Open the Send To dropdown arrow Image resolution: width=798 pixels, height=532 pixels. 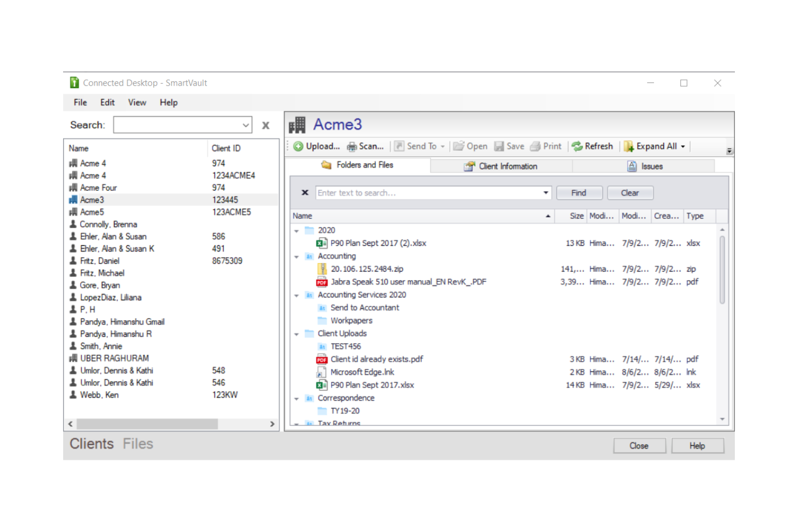(443, 147)
